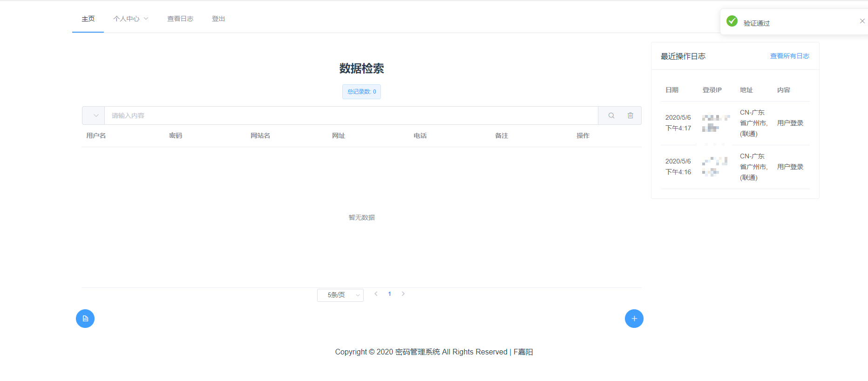The width and height of the screenshot is (868, 381).
Task: Click the search magnifier icon
Action: [611, 116]
